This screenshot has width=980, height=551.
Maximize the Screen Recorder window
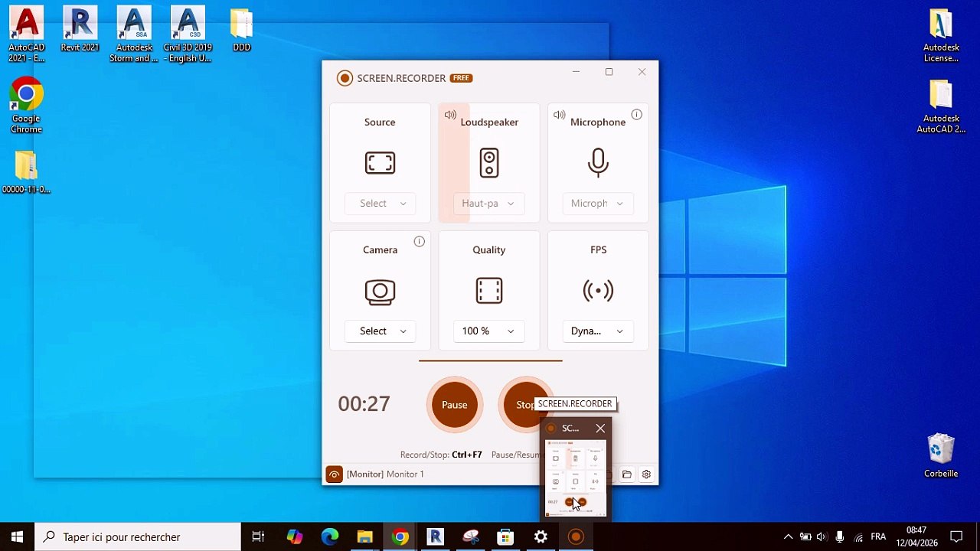point(609,72)
